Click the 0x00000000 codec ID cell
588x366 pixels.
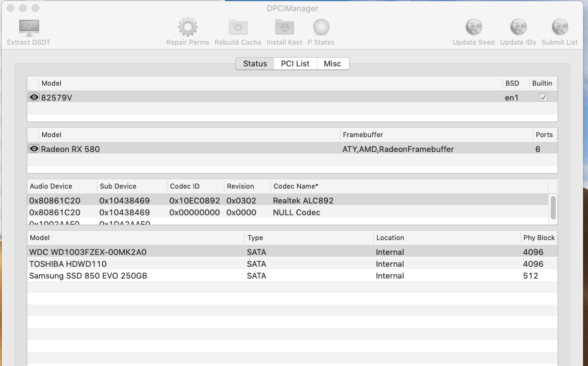(x=195, y=213)
